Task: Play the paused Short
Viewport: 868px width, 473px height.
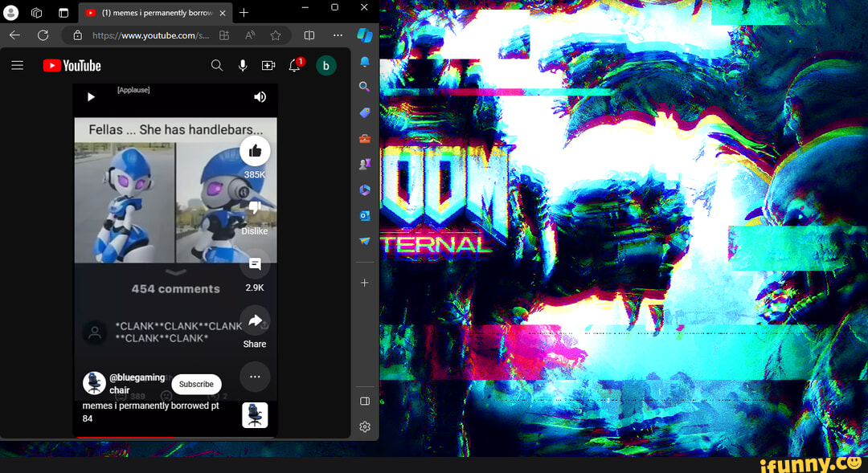Action: (x=91, y=97)
